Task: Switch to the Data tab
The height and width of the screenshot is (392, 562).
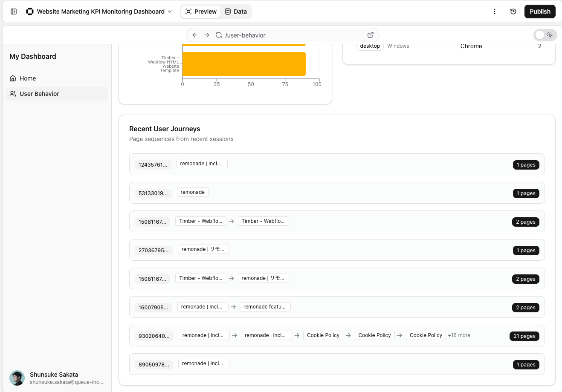Action: point(236,12)
